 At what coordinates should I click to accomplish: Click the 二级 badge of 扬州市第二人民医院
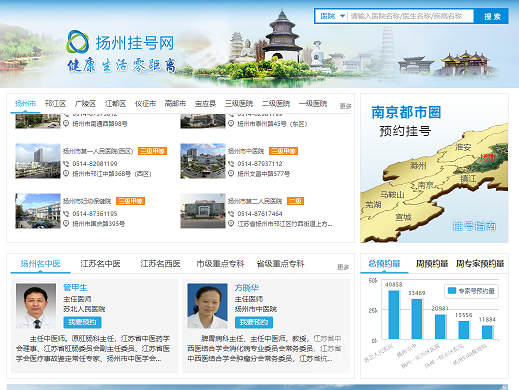coord(295,201)
